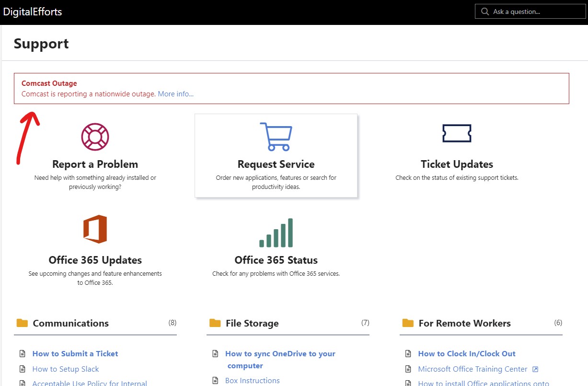
Task: Click the For Remote Workers article count (6)
Action: [x=558, y=323]
